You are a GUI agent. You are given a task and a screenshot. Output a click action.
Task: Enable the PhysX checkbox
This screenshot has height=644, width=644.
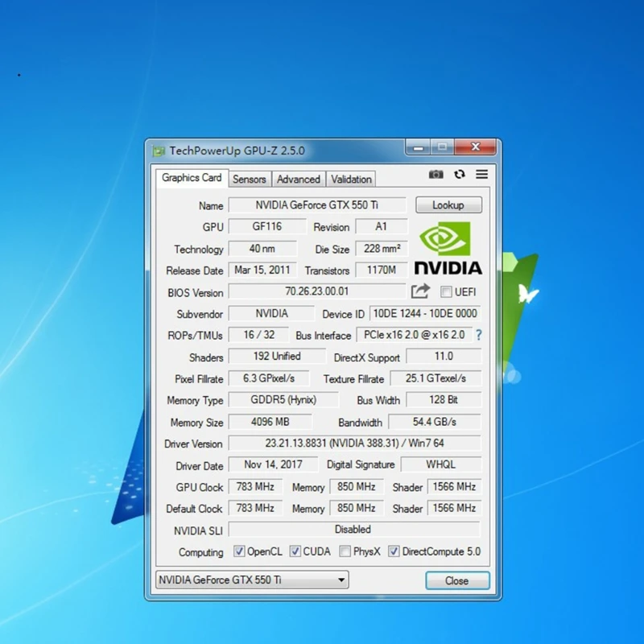[x=345, y=551]
